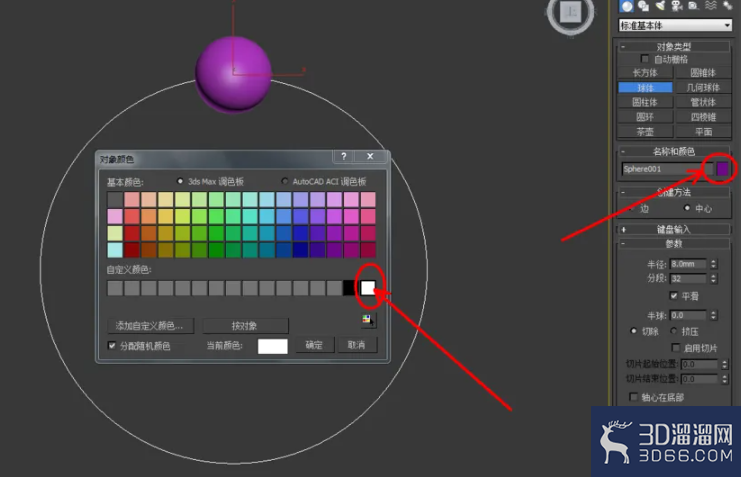741x477 pixels.
Task: Open the Shapes category icon
Action: click(643, 6)
